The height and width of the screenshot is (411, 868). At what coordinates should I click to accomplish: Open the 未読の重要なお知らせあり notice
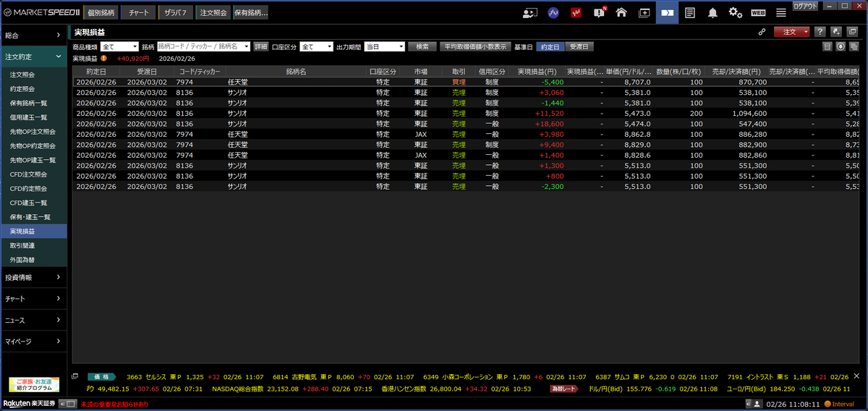[x=114, y=404]
